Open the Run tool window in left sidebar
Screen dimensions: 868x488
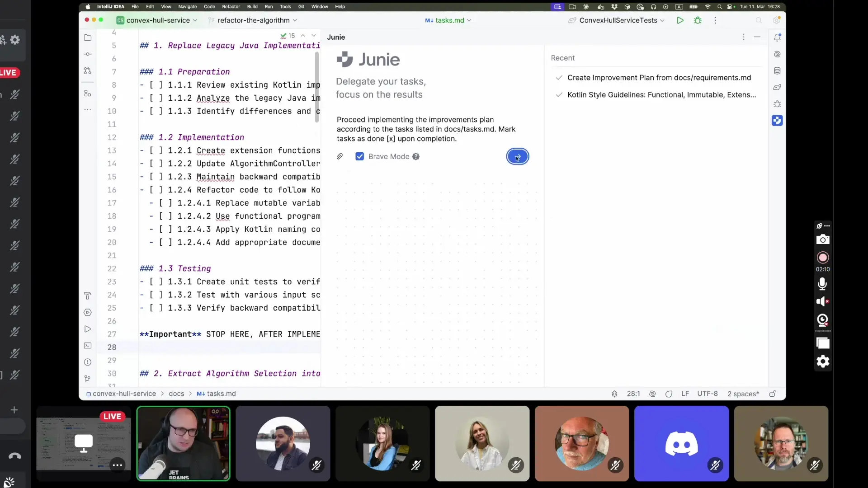88,329
